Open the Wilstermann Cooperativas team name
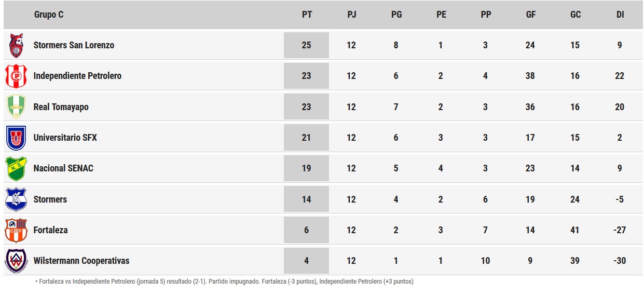Screen dimensions: 644x294 point(81,261)
